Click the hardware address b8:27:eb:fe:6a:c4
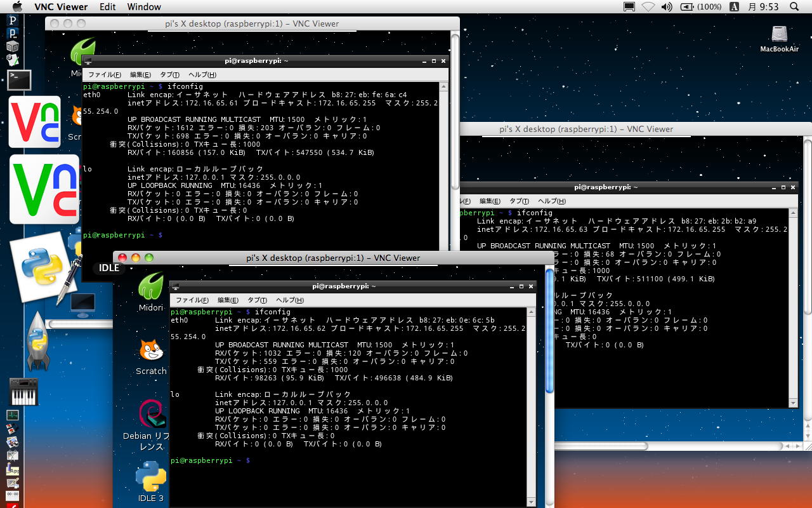Screen dimensions: 812x508 [369, 95]
